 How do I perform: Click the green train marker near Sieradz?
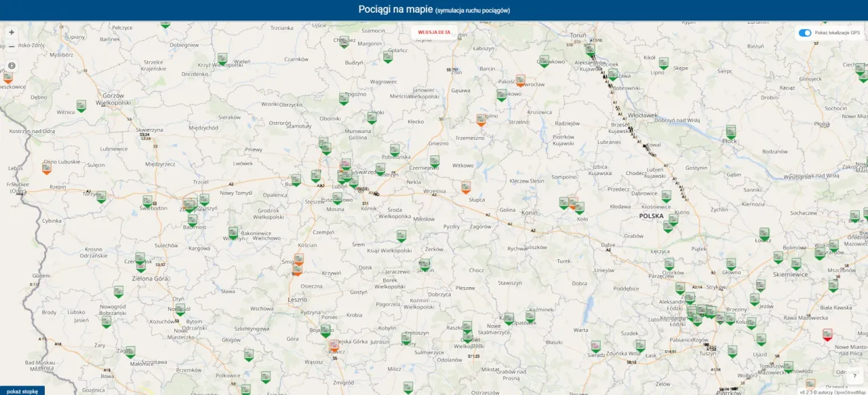point(595,346)
